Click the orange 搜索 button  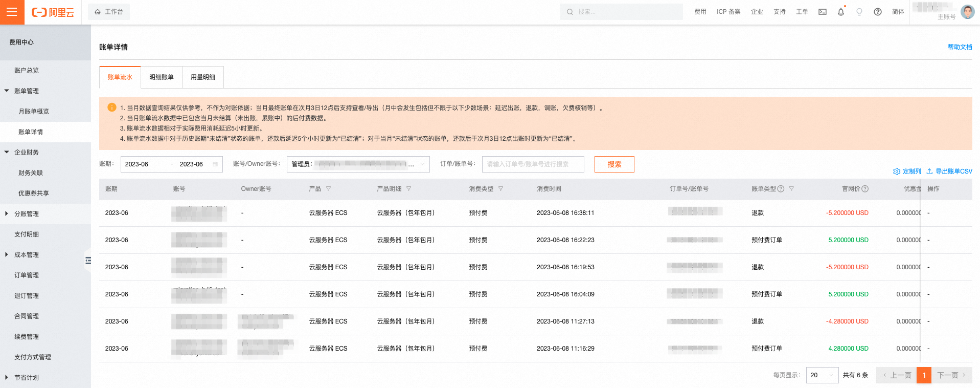pos(614,164)
